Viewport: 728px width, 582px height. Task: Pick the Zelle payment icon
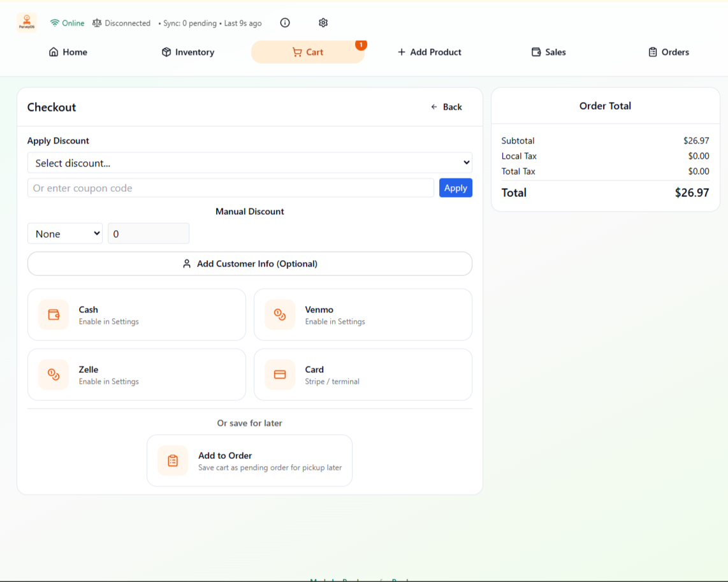pos(54,375)
